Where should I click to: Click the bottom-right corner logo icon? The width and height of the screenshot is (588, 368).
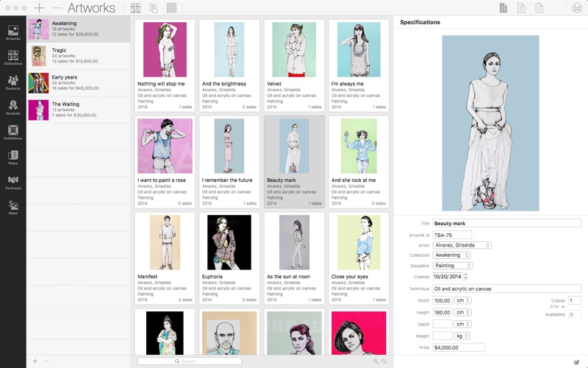[576, 362]
